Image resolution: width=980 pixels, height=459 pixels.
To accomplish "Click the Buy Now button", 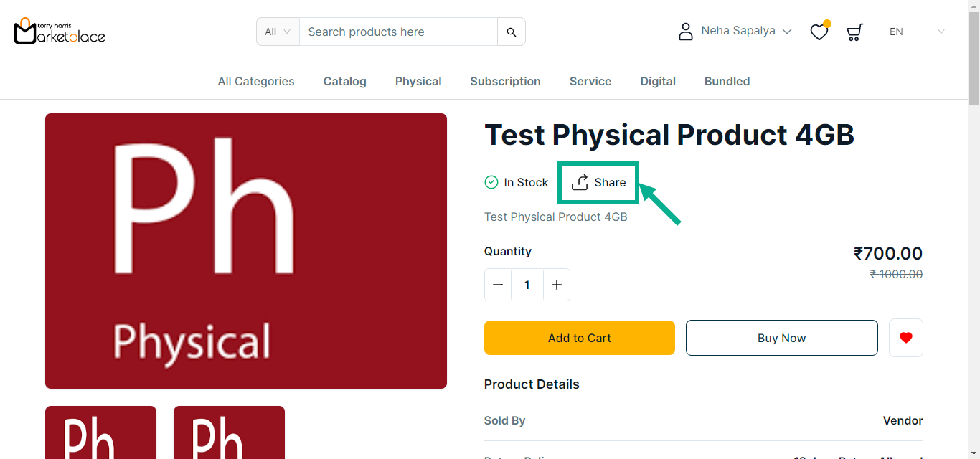I will tap(781, 338).
